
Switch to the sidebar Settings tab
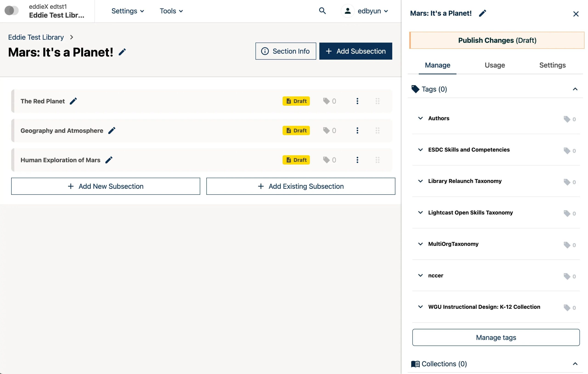[552, 65]
